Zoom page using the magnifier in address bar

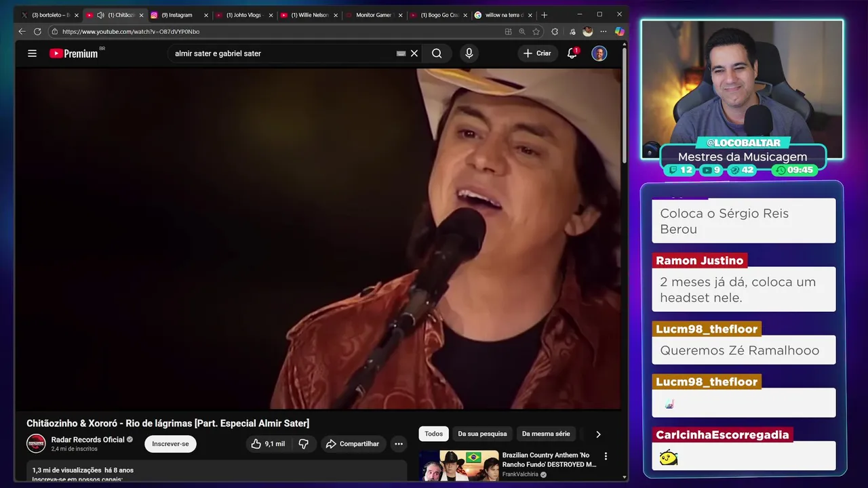[x=522, y=31]
